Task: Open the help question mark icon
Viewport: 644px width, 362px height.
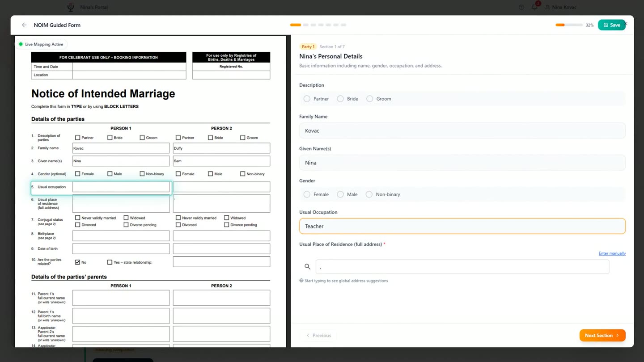Action: pyautogui.click(x=521, y=7)
